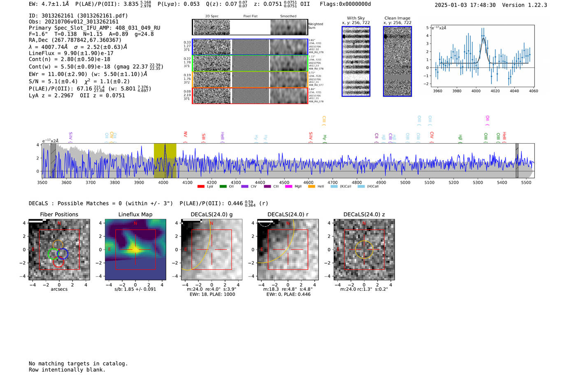
Task: Click the orange HeII legend swatch
Action: pyautogui.click(x=311, y=186)
